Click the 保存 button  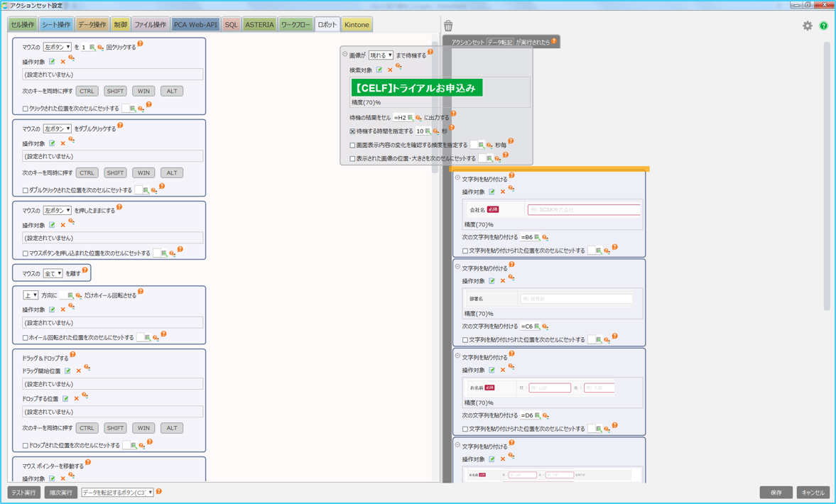coord(776,492)
